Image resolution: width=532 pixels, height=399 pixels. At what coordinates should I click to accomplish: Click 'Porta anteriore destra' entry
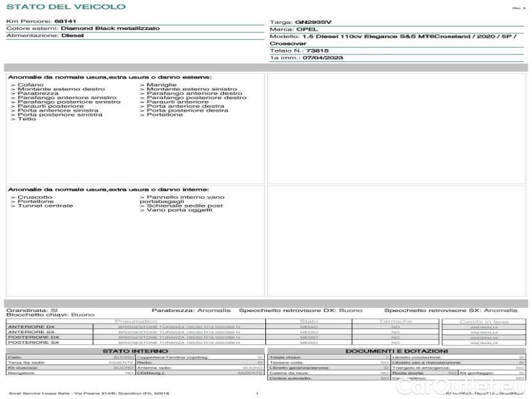[186, 106]
